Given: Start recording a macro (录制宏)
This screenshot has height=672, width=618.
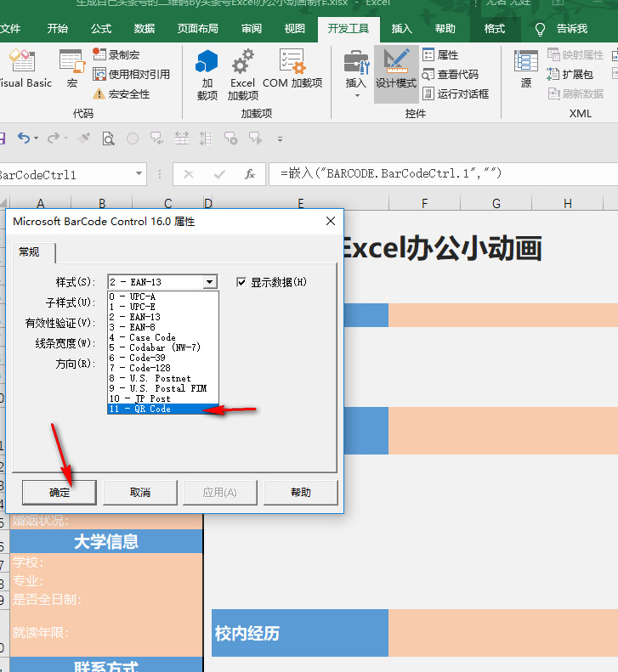Looking at the screenshot, I should (116, 54).
